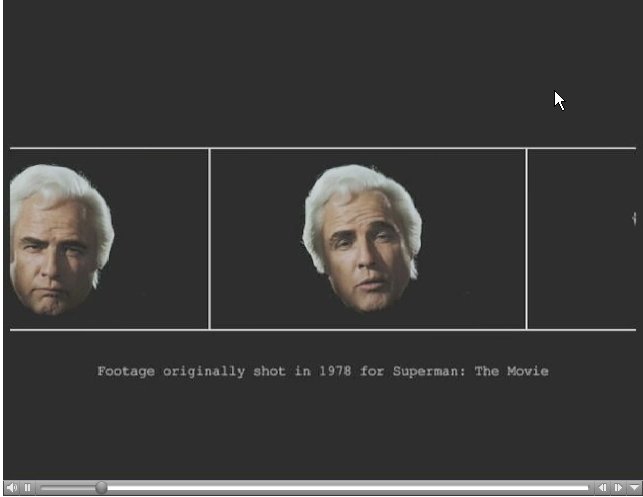Click the center film frame thumbnail

(368, 239)
